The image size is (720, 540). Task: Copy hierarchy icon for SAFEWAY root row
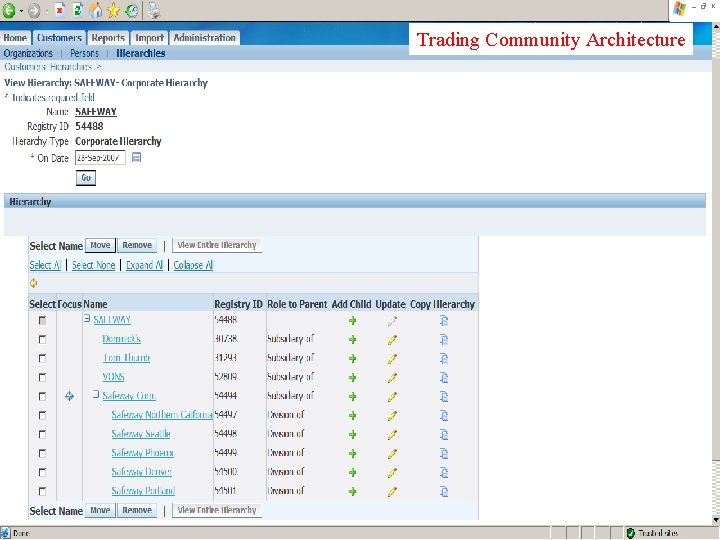[444, 321]
